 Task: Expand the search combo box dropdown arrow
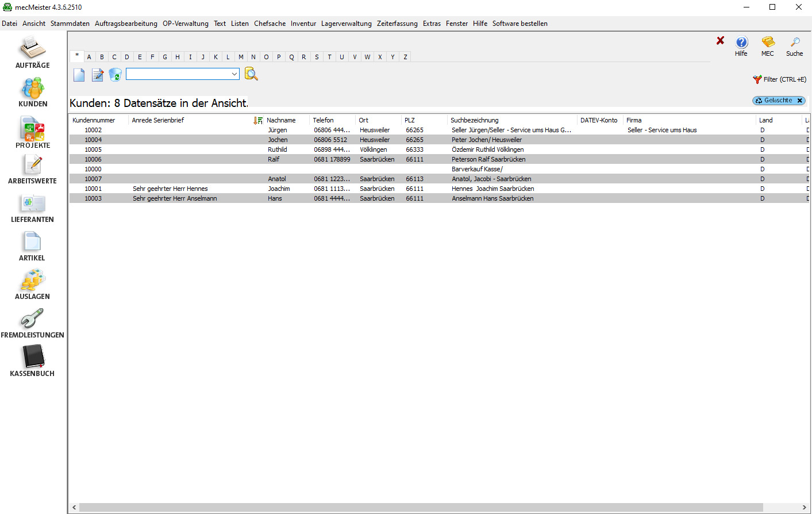coord(234,74)
